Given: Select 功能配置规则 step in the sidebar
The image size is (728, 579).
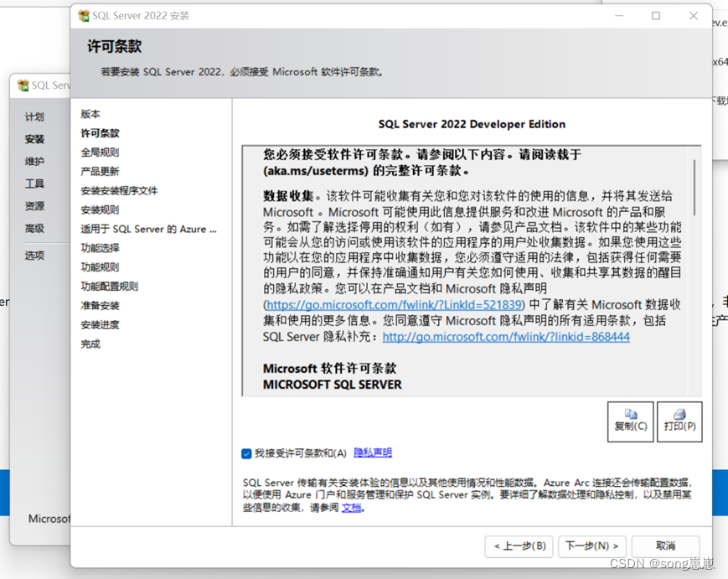Looking at the screenshot, I should point(110,287).
